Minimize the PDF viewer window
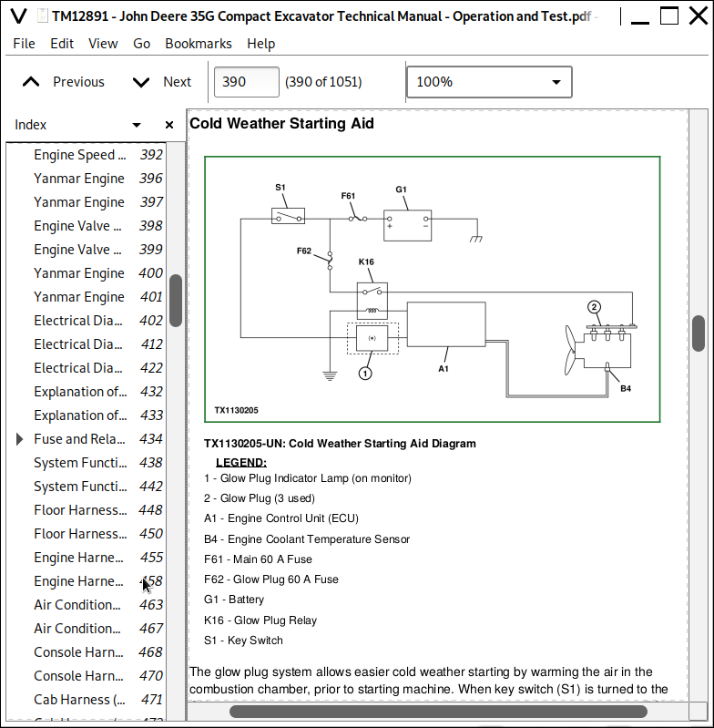 click(x=640, y=22)
